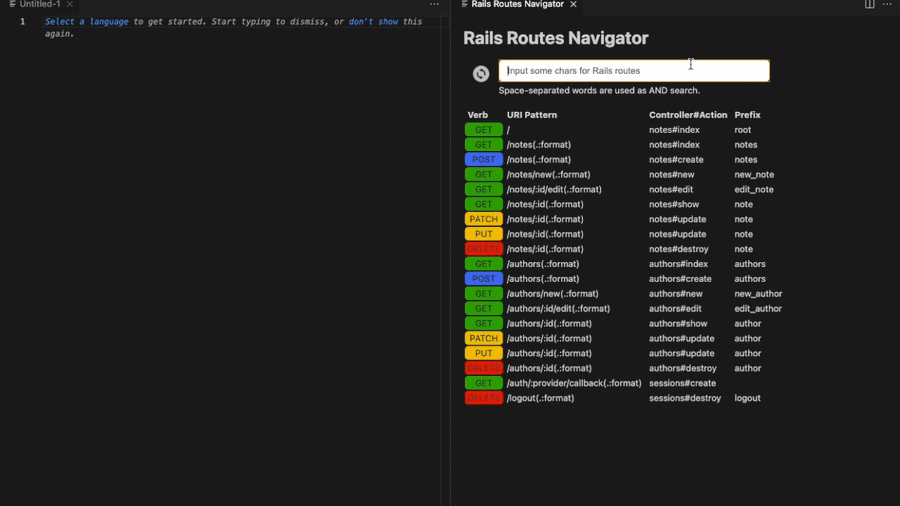900x506 pixels.
Task: Click the split editor icon
Action: [870, 4]
